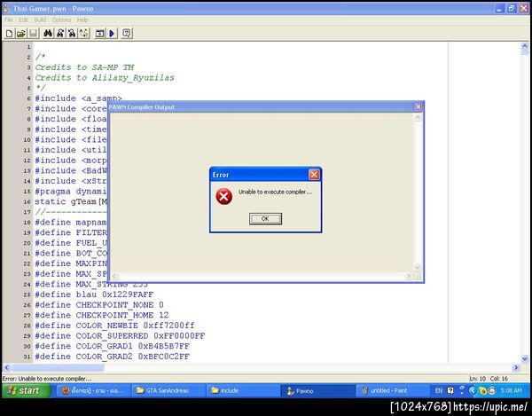Click the 'Col: 16' status bar indicator
532x416 pixels.
[498, 379]
